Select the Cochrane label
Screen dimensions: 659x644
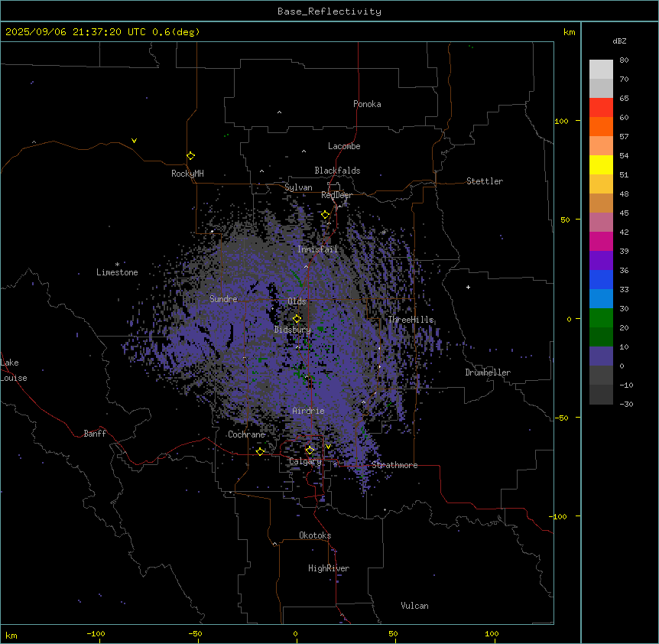pos(246,434)
